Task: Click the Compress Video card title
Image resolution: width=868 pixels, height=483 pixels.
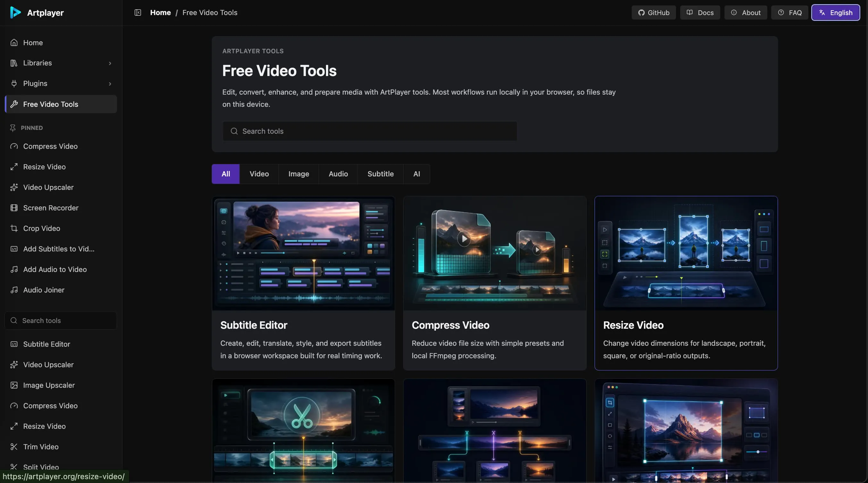Action: (451, 325)
